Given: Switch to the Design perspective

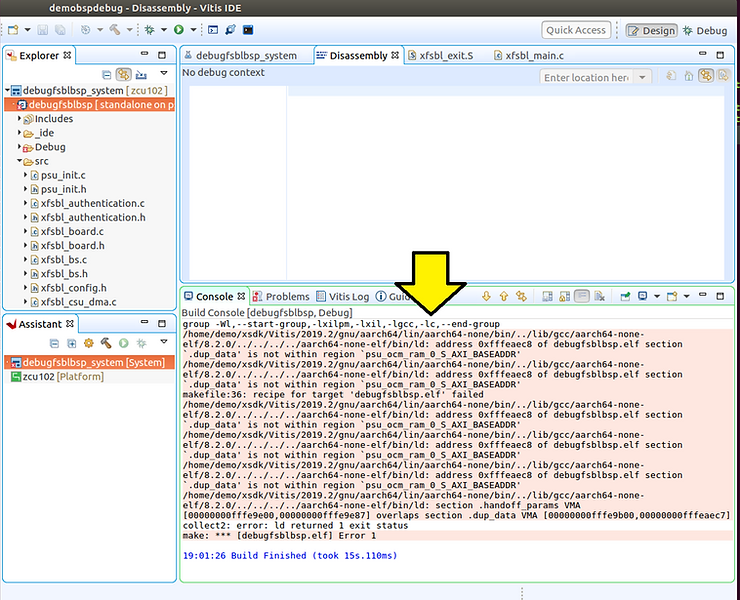Looking at the screenshot, I should click(651, 31).
